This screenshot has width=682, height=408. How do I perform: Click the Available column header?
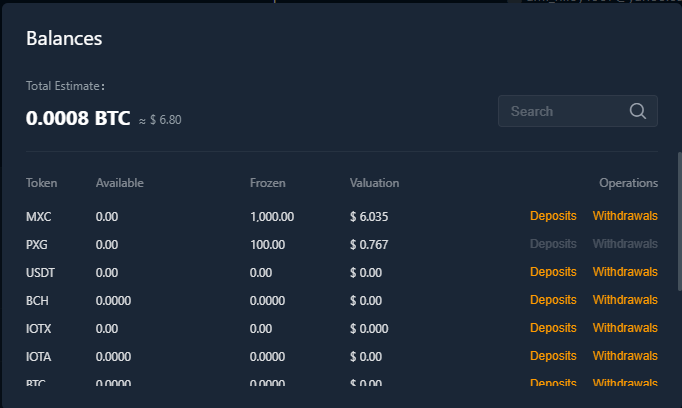pyautogui.click(x=120, y=183)
